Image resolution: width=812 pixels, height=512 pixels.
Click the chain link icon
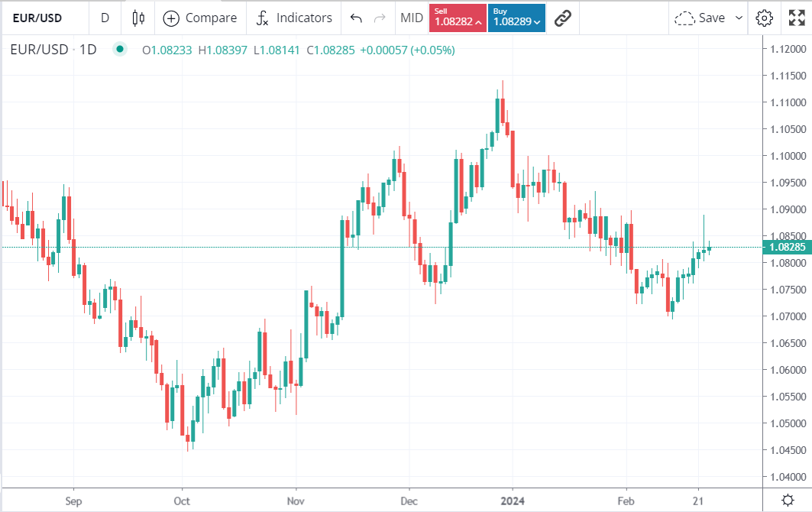click(563, 18)
